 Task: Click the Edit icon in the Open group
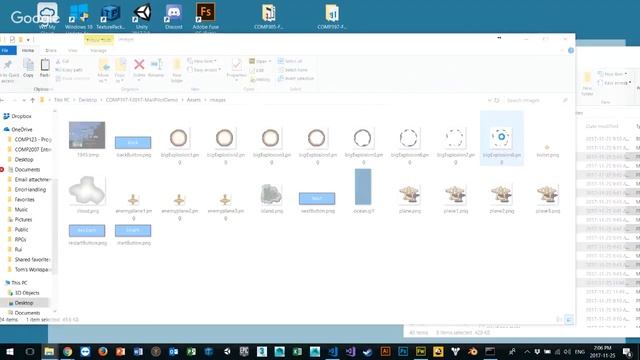point(257,70)
